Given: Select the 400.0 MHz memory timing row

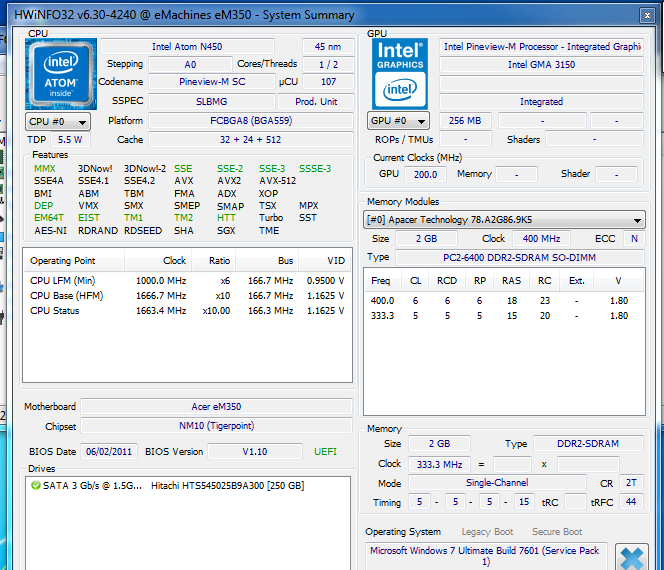Looking at the screenshot, I should click(504, 301).
